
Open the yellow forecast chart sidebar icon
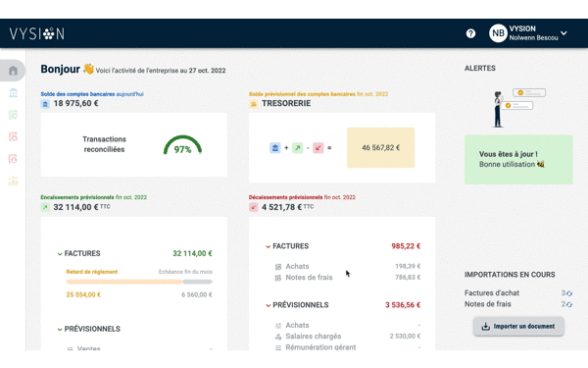(x=13, y=181)
